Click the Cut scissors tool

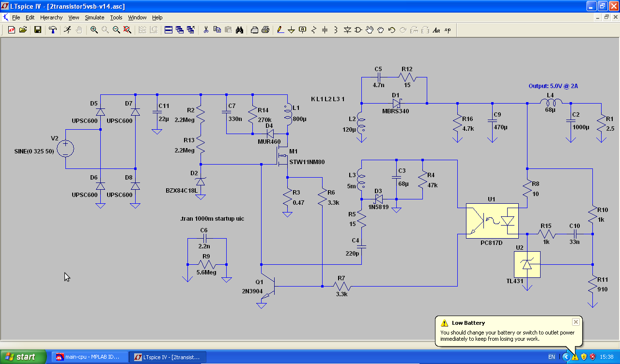(x=205, y=30)
